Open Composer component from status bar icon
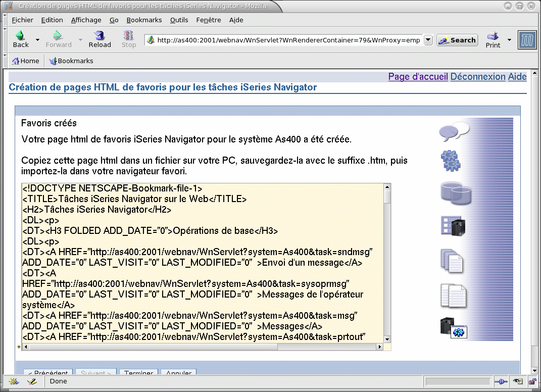 point(32,381)
